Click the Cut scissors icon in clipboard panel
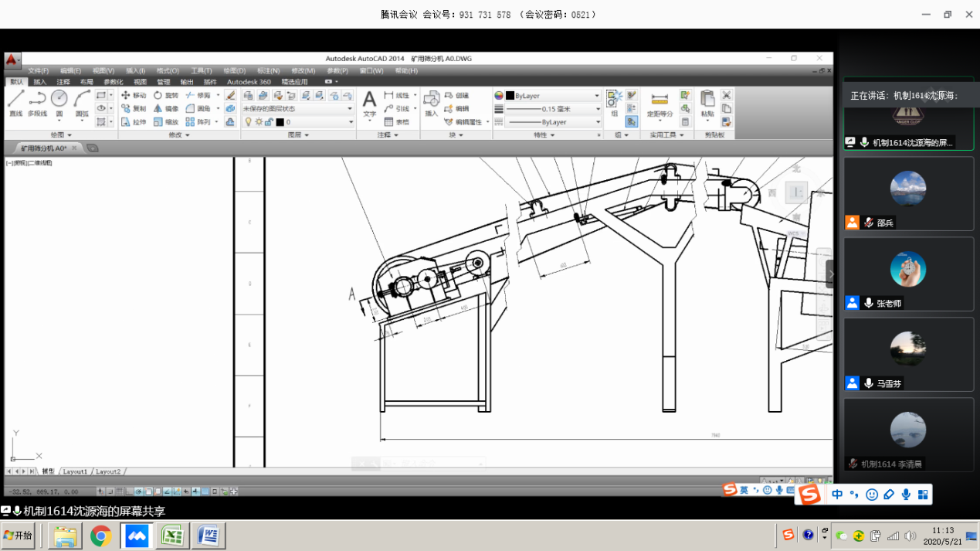The height and width of the screenshot is (551, 980). pyautogui.click(x=726, y=95)
